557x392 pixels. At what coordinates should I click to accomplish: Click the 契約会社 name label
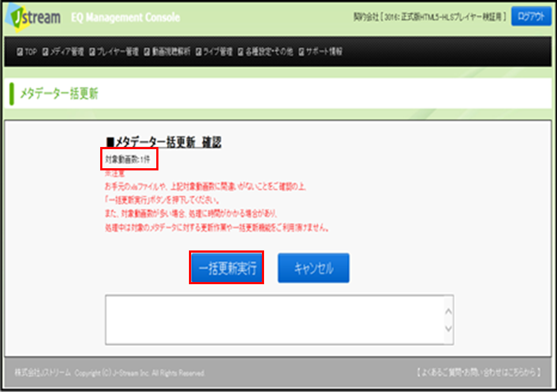tap(430, 17)
